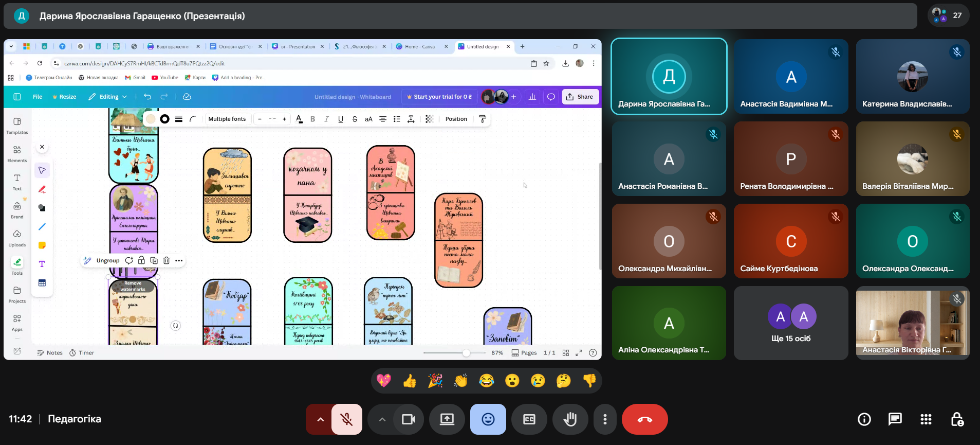Image resolution: width=980 pixels, height=445 pixels.
Task: Open the text color picker
Action: (x=299, y=119)
